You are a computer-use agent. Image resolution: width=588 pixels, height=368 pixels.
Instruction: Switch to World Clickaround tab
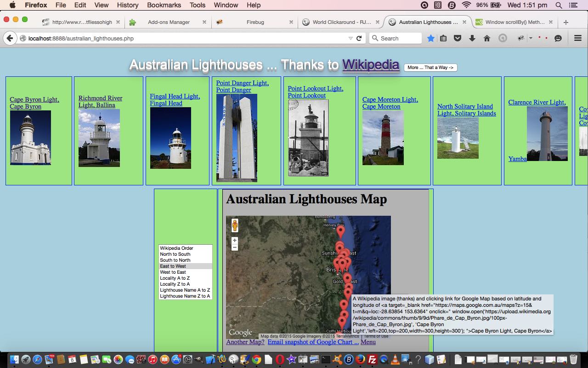pos(341,22)
